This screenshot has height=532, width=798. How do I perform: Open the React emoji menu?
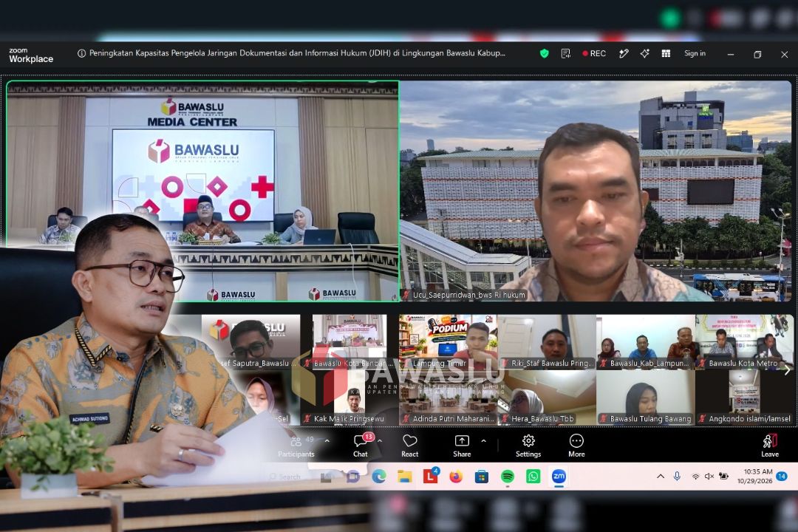409,445
